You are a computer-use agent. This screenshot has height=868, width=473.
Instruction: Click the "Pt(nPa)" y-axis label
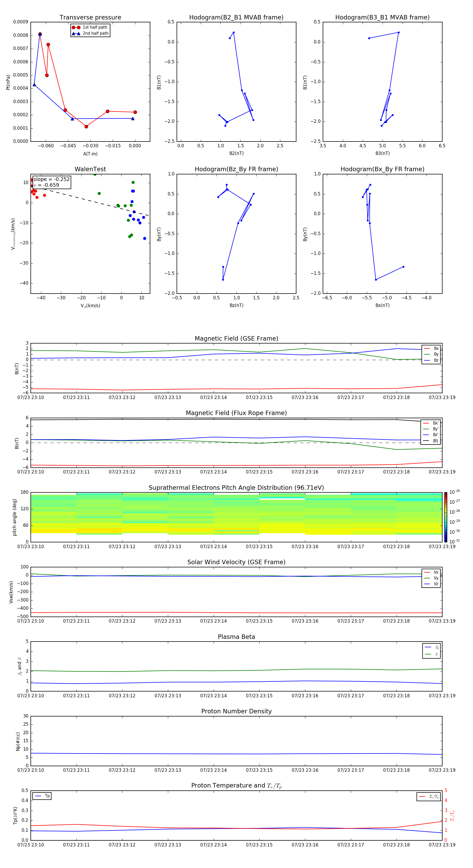tap(8, 82)
